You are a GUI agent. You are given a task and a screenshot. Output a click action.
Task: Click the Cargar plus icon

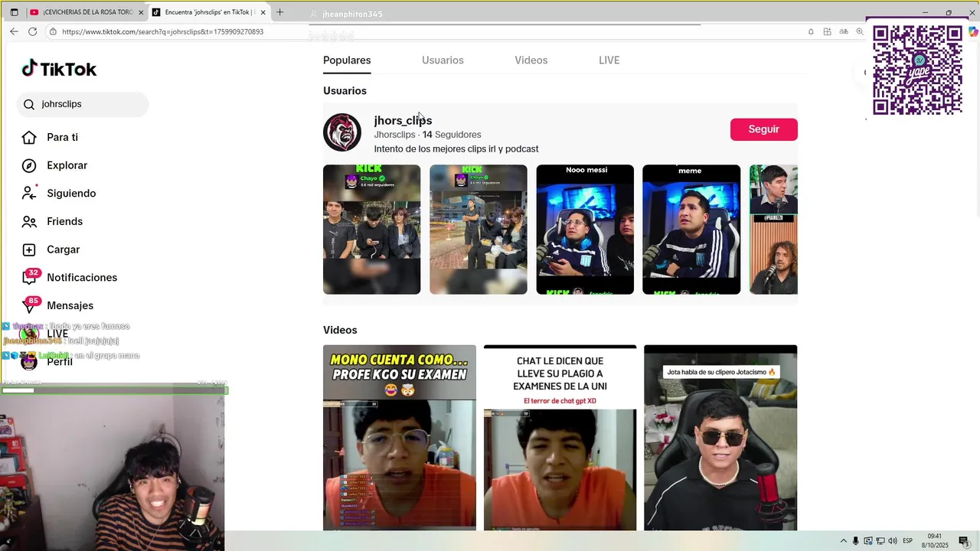coord(29,249)
